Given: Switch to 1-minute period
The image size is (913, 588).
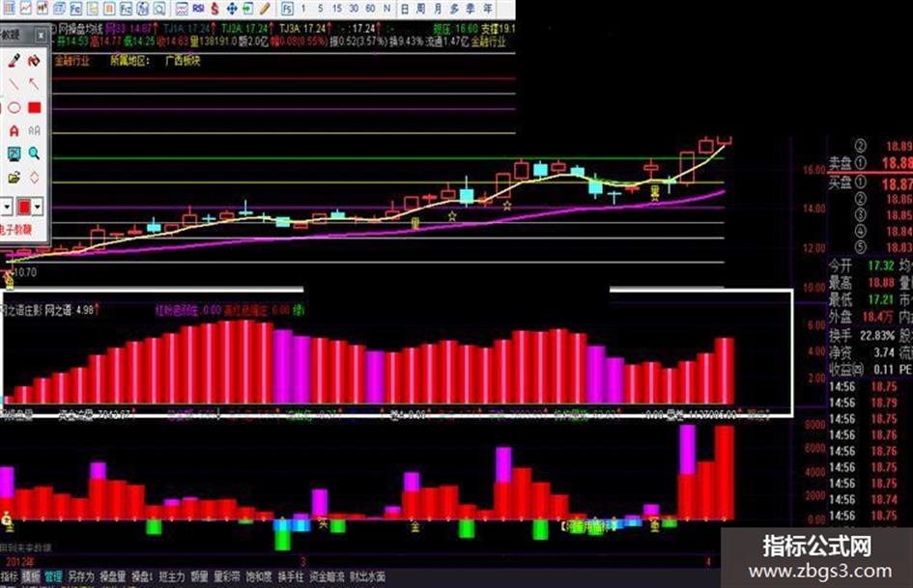Looking at the screenshot, I should 303,8.
